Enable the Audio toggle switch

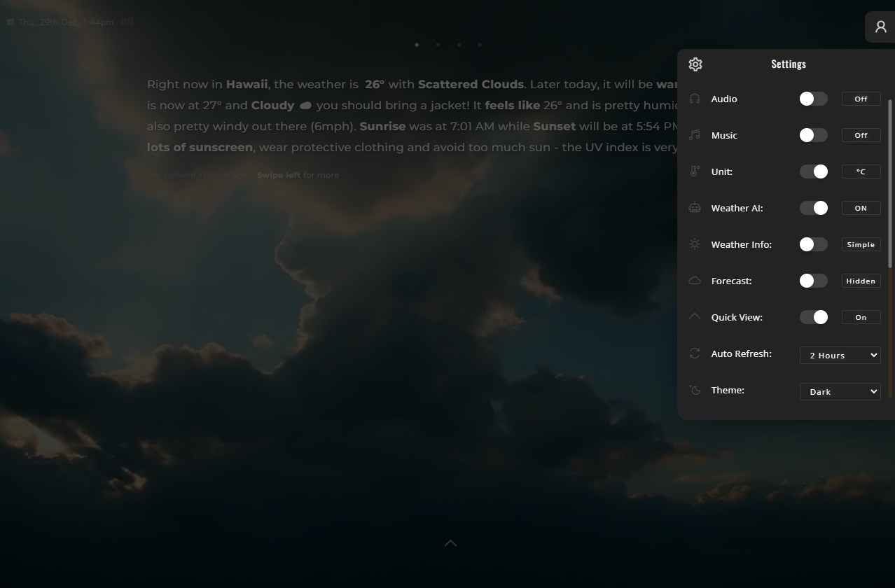[x=813, y=99]
